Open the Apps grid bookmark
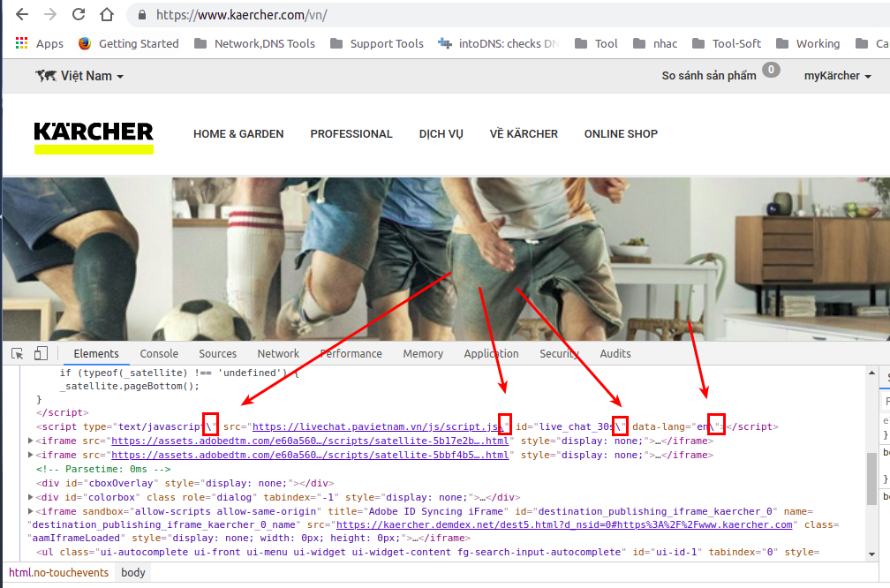Screen dimensions: 890x588 tap(39, 44)
